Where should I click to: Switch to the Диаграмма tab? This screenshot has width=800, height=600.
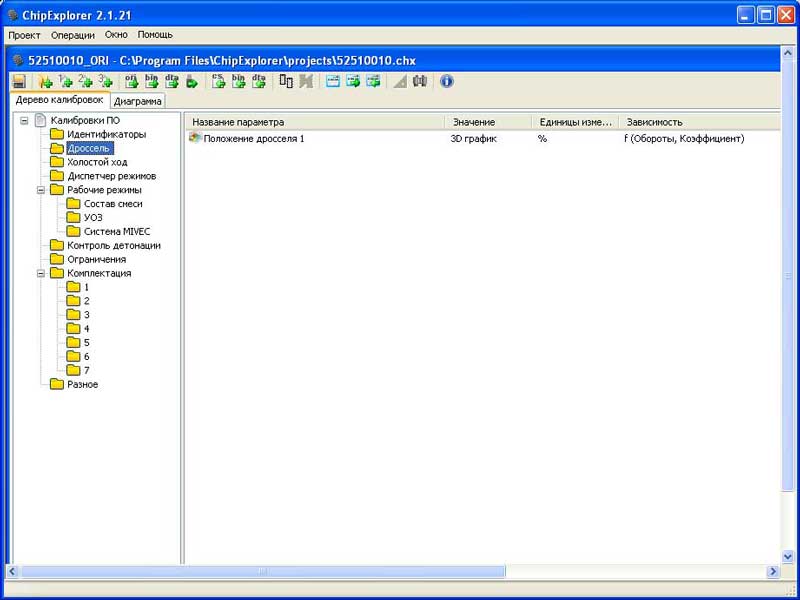point(138,101)
